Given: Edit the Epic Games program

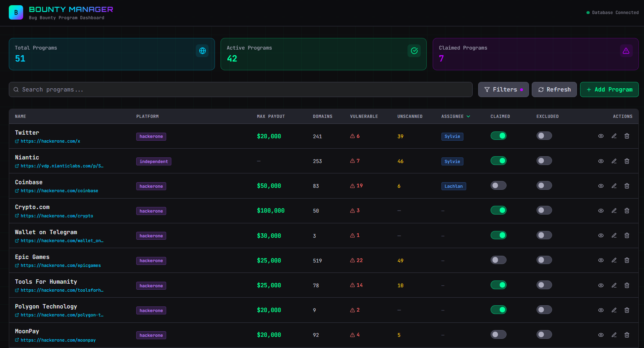Looking at the screenshot, I should pyautogui.click(x=614, y=260).
